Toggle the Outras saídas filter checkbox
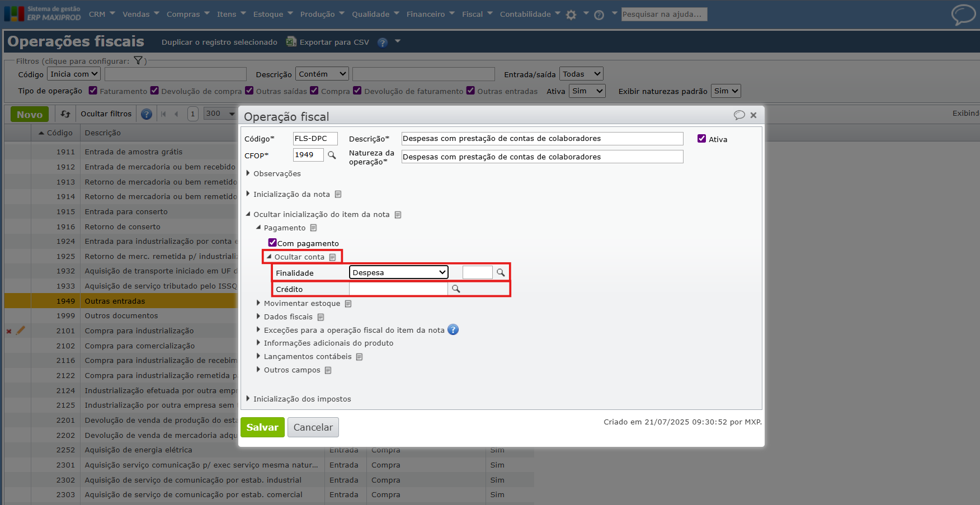 249,91
